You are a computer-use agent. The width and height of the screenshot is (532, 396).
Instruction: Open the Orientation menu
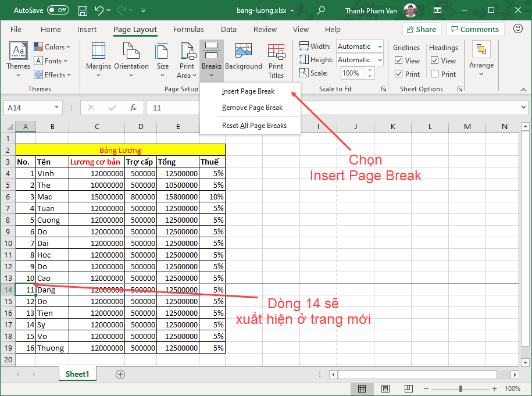coord(131,60)
